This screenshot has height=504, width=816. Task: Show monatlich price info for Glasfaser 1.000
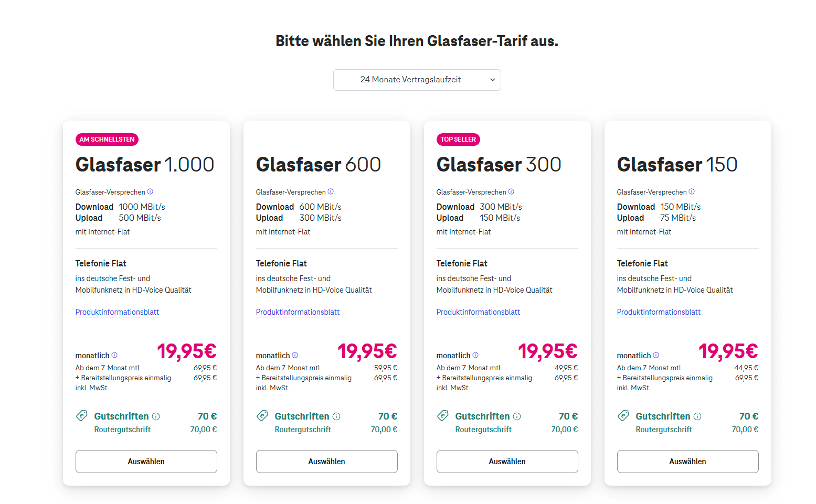click(x=114, y=355)
